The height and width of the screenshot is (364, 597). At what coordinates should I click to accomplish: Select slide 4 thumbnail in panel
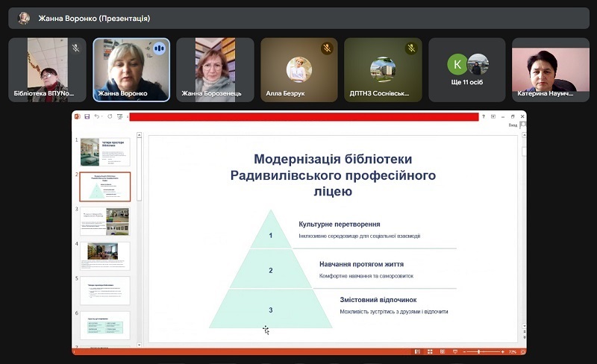pos(104,255)
